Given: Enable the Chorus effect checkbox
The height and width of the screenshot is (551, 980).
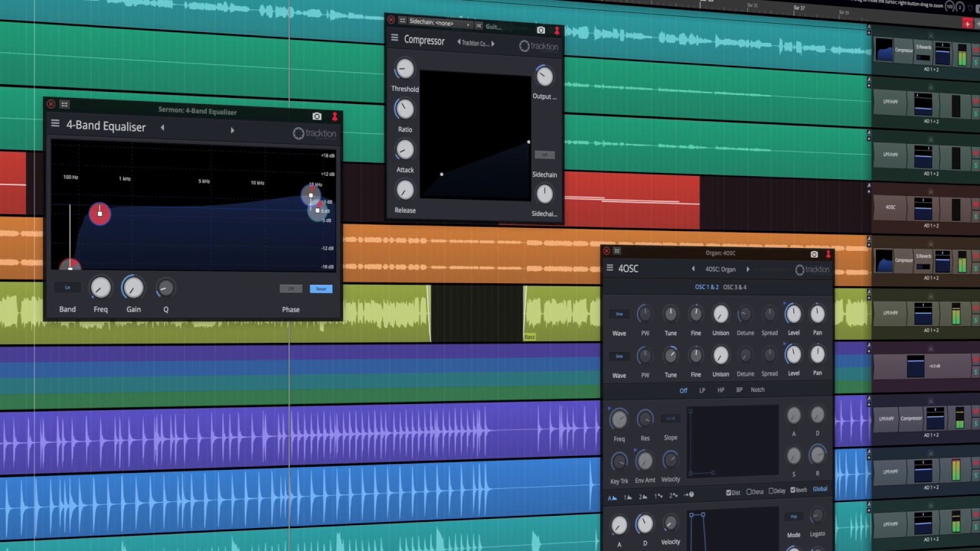Looking at the screenshot, I should (750, 491).
